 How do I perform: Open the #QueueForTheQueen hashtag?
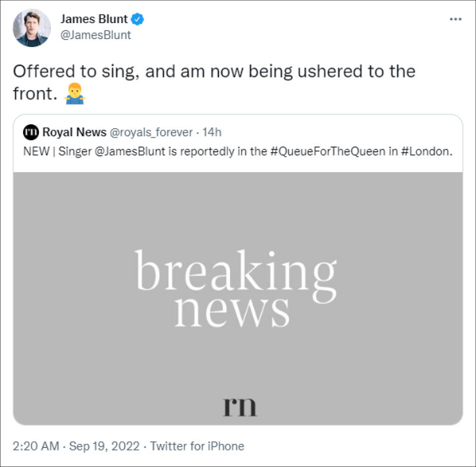pyautogui.click(x=327, y=151)
